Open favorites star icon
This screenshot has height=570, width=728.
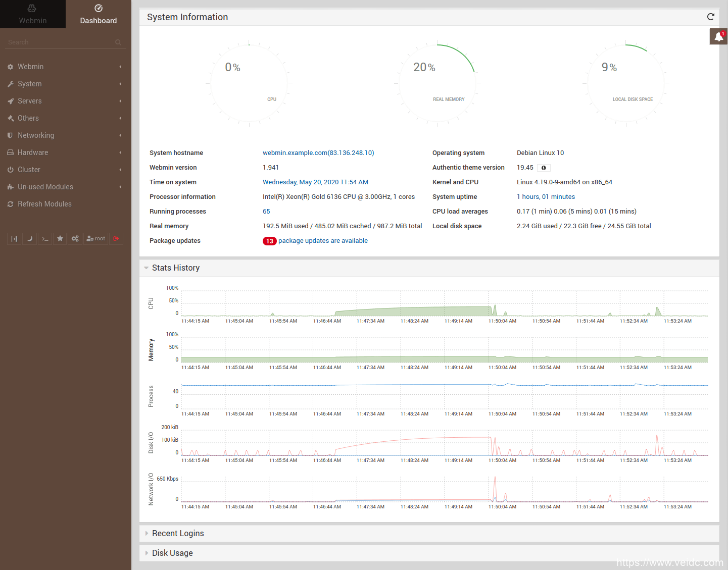(60, 239)
